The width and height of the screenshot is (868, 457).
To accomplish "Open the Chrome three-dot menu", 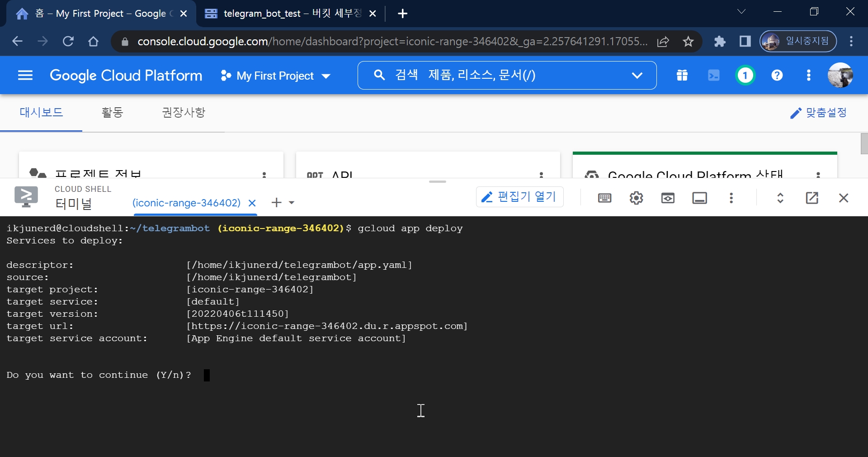I will (x=851, y=41).
